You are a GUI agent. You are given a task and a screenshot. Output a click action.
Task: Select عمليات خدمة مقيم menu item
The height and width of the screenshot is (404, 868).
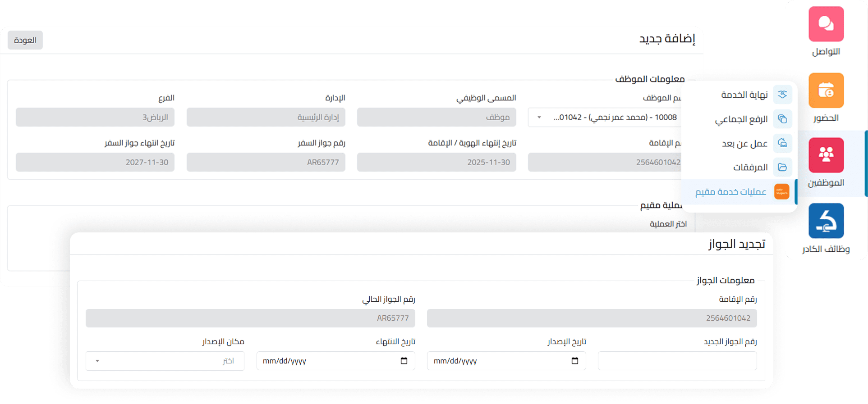pos(730,192)
